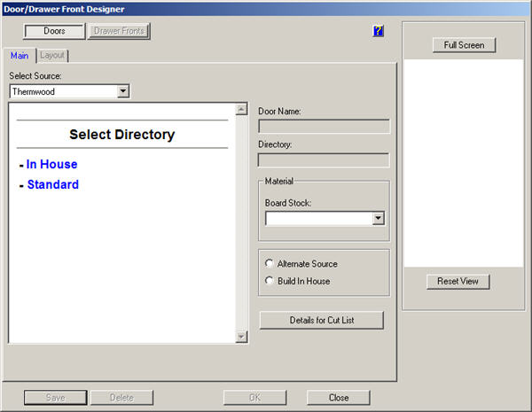Click the door preview area
Image resolution: width=532 pixels, height=412 pixels.
[x=464, y=162]
